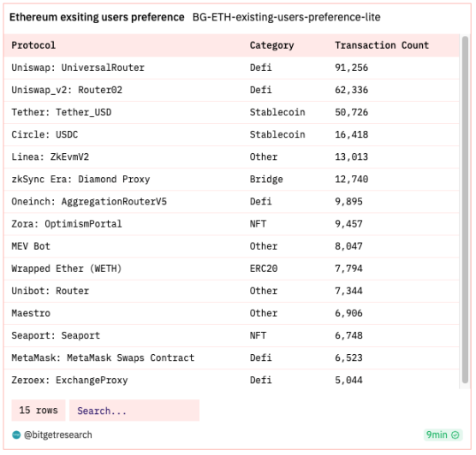Select the Tether: Tether_USD row
The image size is (476, 455).
coord(231,113)
